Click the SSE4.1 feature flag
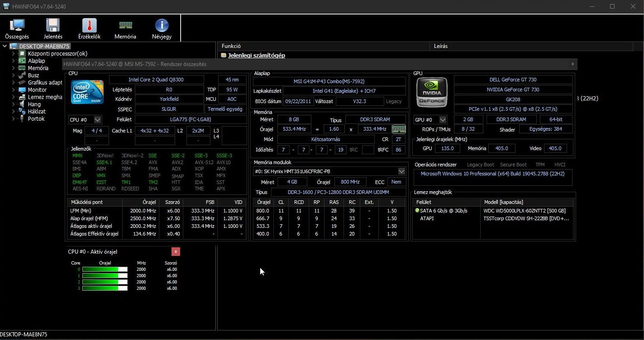 (104, 162)
